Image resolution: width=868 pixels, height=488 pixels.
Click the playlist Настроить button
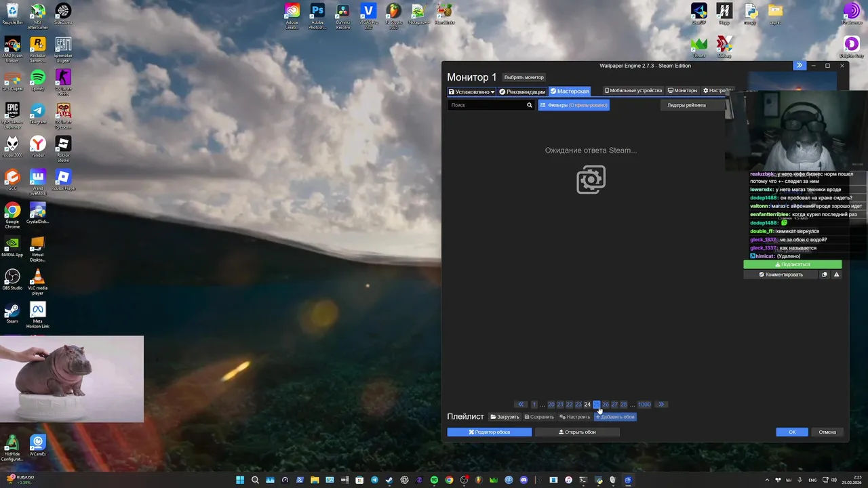click(575, 417)
